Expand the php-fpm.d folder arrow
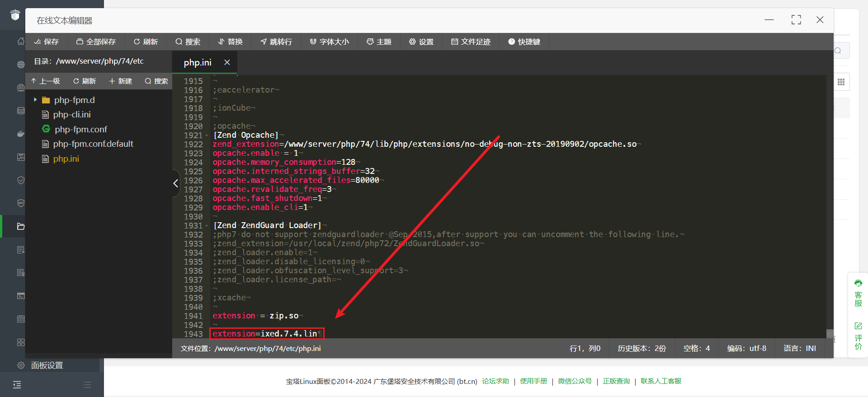The height and width of the screenshot is (397, 868). click(35, 100)
